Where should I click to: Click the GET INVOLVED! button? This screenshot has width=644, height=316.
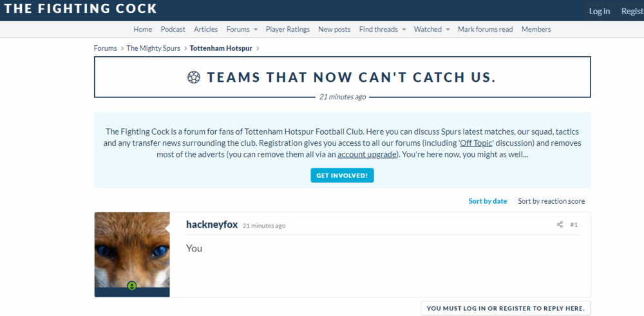click(342, 175)
